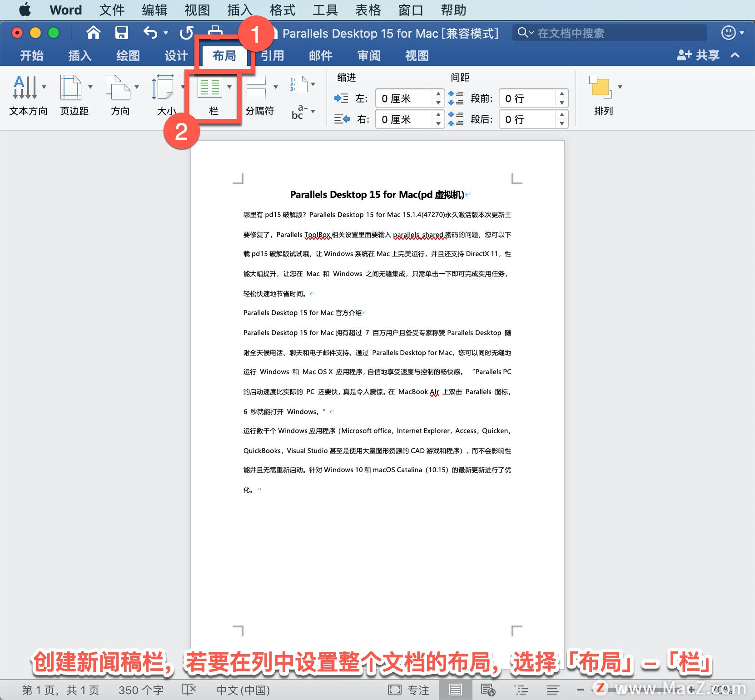The image size is (755, 700).
Task: Switch to Outline view icon
Action: pos(521,690)
